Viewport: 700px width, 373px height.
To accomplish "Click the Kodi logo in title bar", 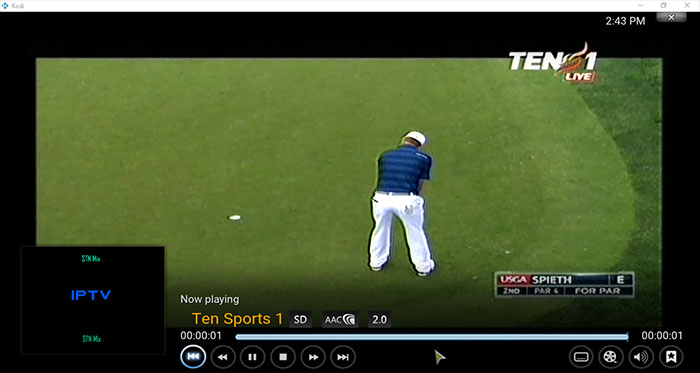I will [5, 5].
